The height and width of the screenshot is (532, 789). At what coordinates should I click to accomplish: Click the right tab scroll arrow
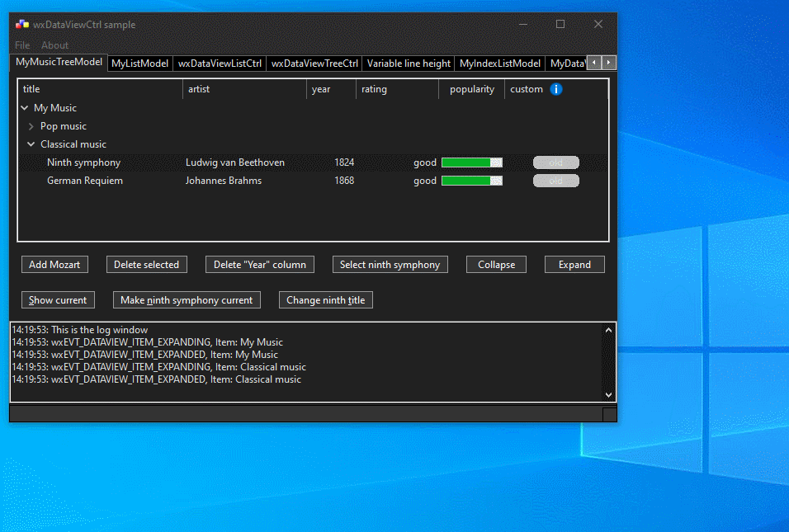click(x=609, y=63)
